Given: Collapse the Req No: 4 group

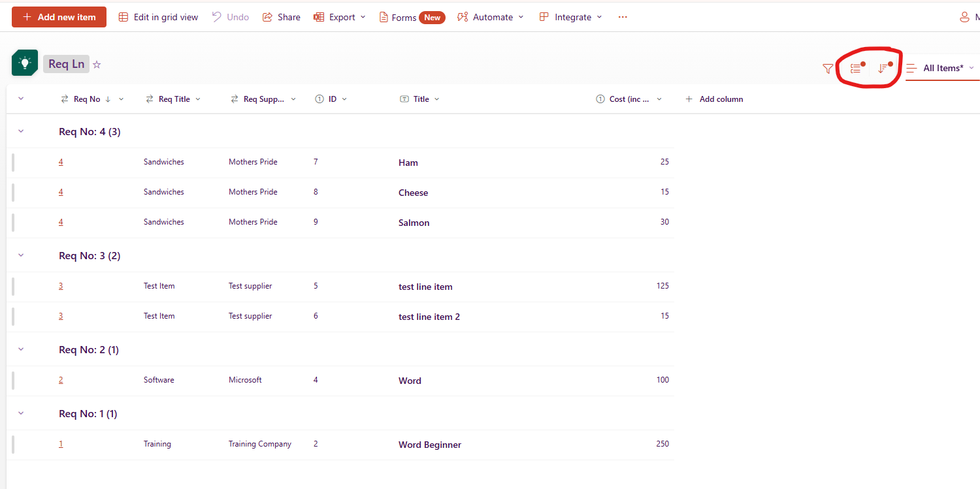Looking at the screenshot, I should click(20, 131).
